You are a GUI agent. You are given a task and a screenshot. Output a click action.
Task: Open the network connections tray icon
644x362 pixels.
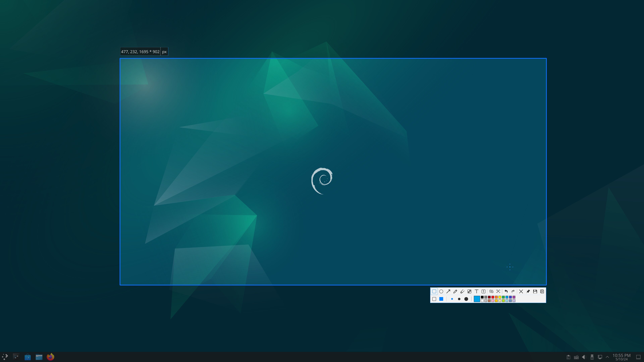click(x=600, y=357)
